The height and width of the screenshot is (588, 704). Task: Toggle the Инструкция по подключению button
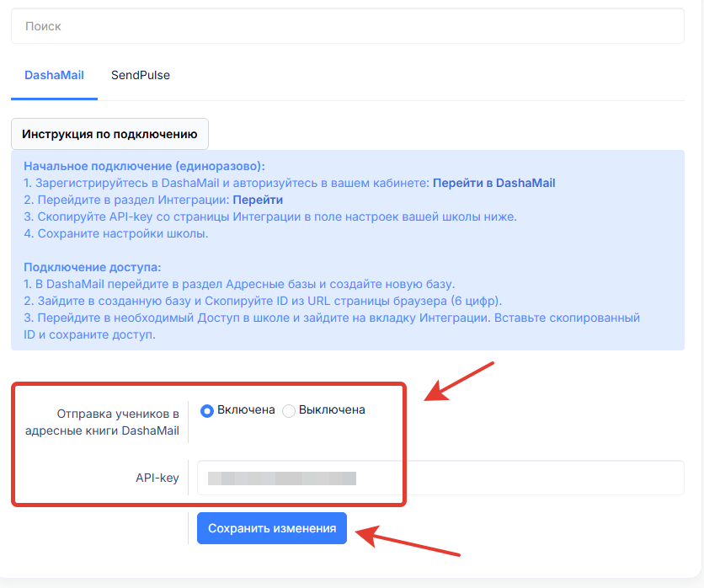[109, 134]
